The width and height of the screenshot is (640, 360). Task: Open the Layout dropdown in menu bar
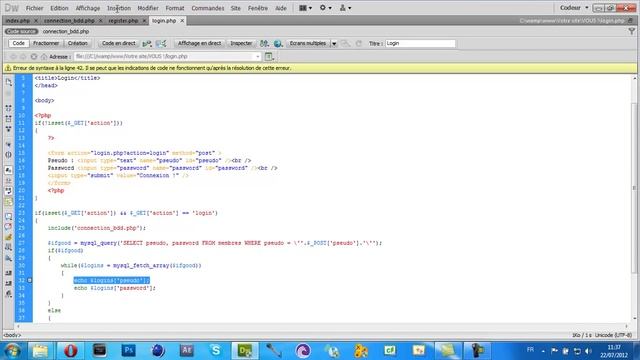(305, 8)
